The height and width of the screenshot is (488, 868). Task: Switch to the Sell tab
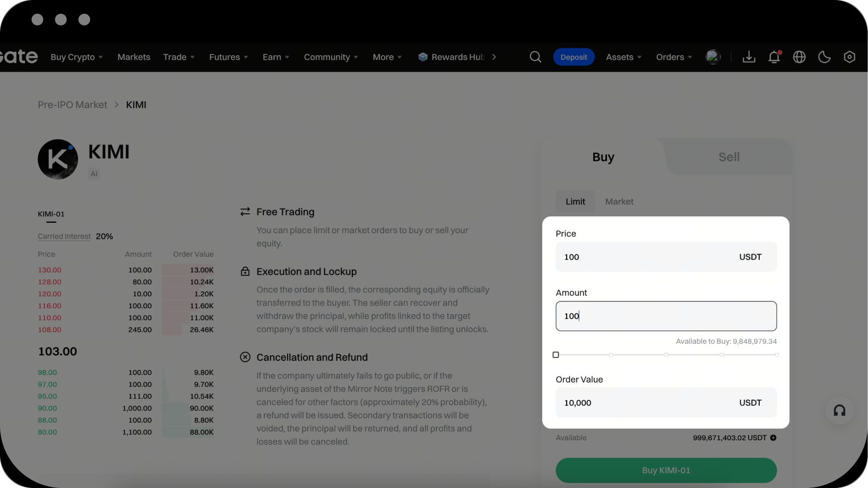(x=729, y=157)
